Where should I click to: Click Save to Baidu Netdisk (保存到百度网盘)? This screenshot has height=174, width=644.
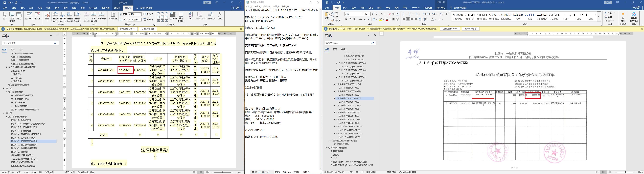pos(633,17)
